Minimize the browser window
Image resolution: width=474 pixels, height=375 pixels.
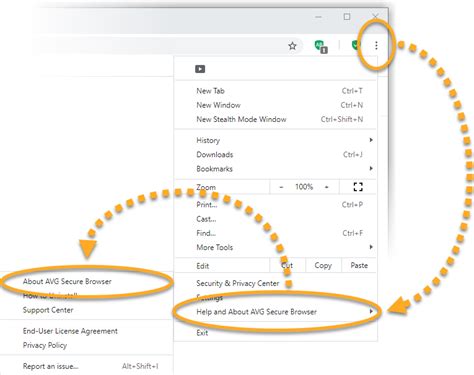pyautogui.click(x=319, y=17)
